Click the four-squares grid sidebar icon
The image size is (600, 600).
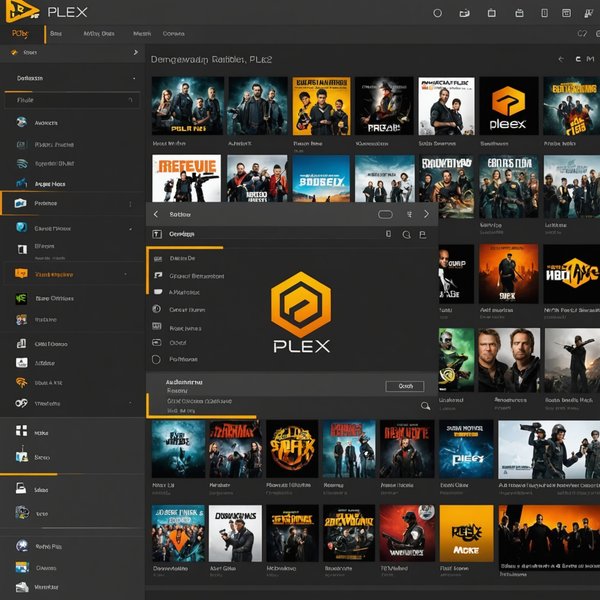(21, 430)
